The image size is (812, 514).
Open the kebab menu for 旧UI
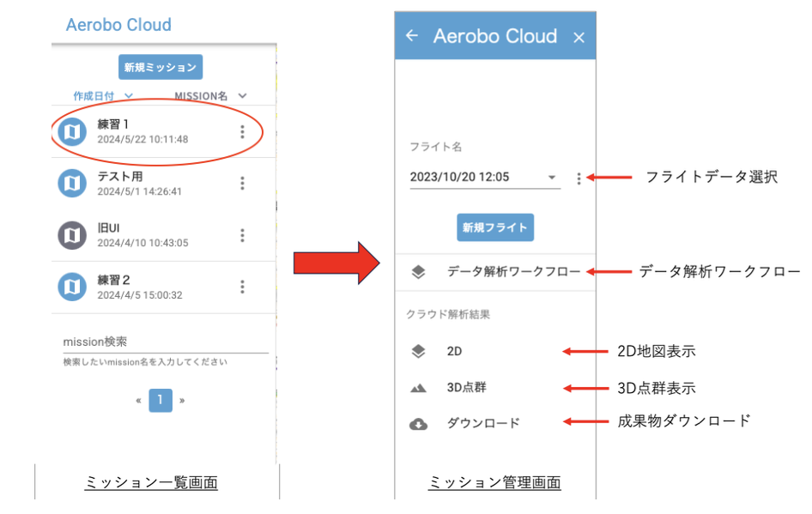[x=242, y=235]
